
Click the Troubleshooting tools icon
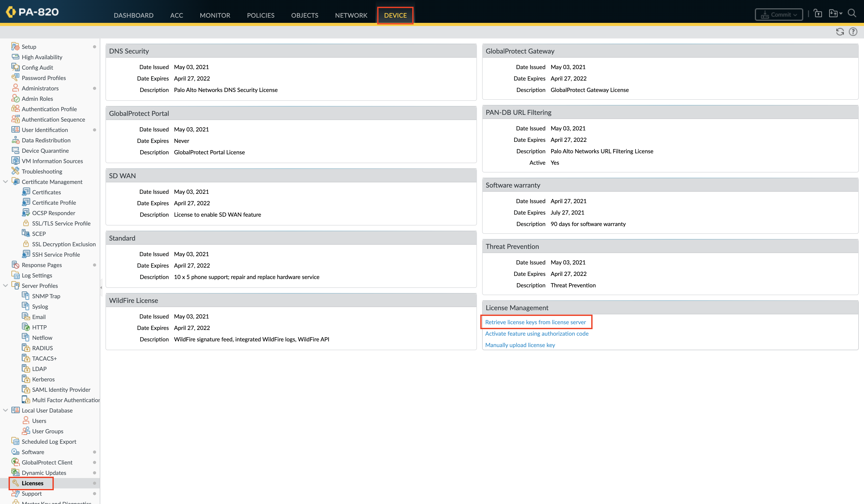(x=15, y=171)
